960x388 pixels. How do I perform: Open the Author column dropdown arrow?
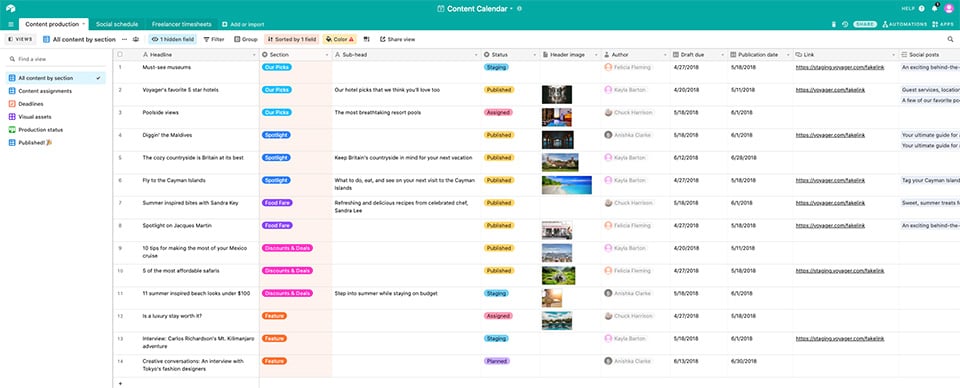pos(666,55)
